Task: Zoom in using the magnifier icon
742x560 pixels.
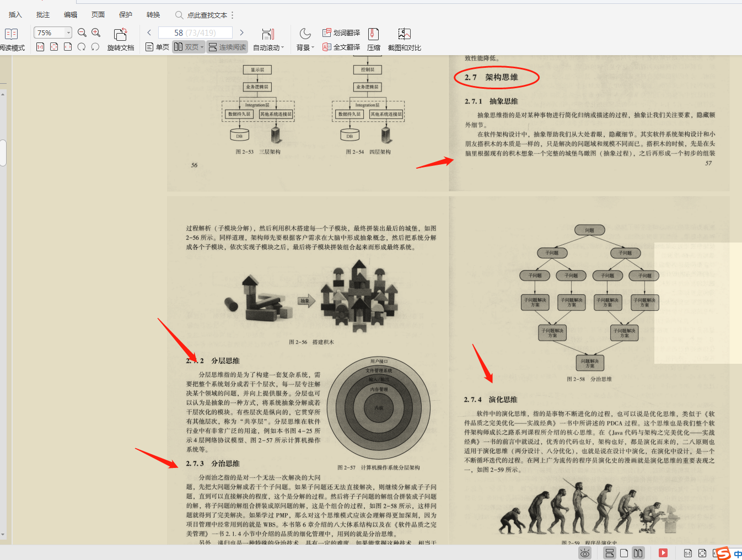Action: pos(95,33)
